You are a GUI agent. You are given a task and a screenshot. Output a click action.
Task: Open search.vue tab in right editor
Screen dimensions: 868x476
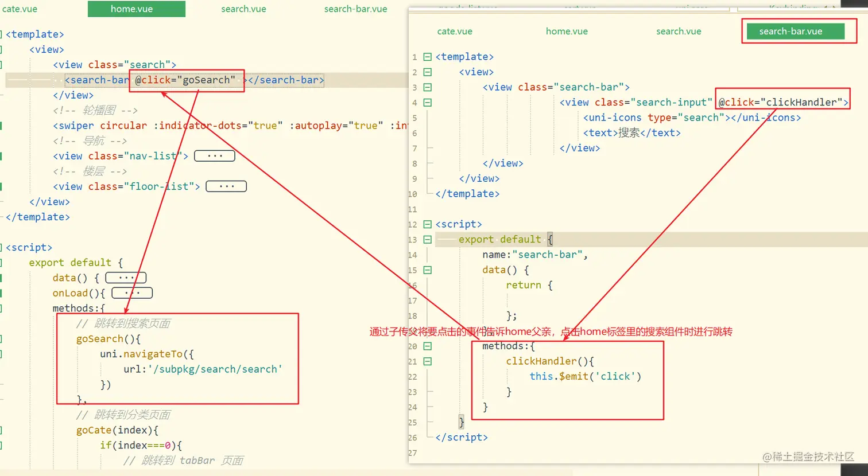point(679,31)
